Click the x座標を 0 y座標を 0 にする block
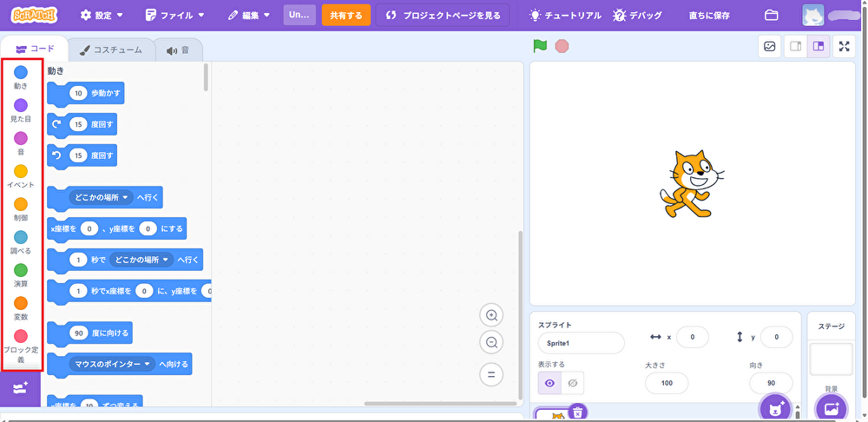 [117, 228]
